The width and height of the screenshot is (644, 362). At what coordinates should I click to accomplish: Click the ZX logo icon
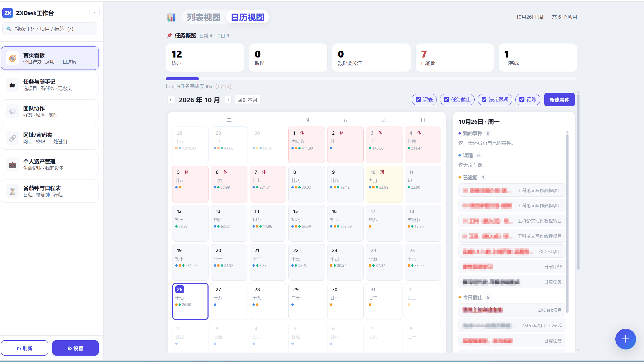8,13
